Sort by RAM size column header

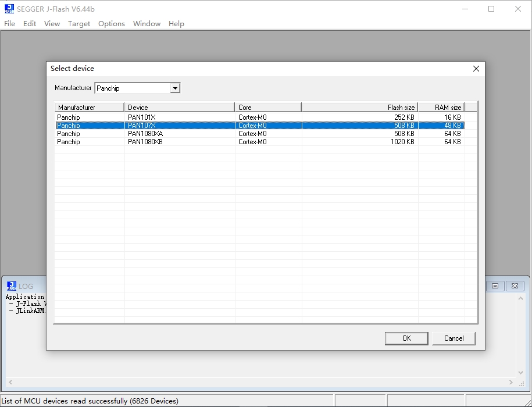(x=441, y=107)
